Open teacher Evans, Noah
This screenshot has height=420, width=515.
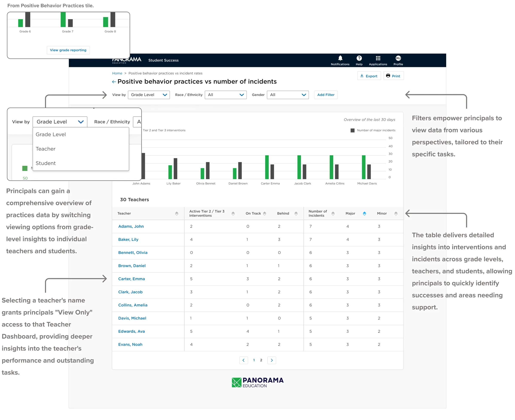click(x=130, y=344)
